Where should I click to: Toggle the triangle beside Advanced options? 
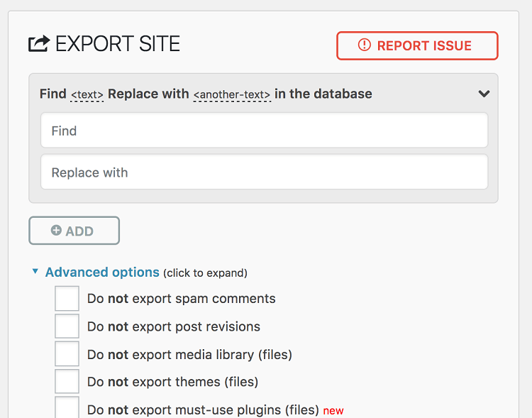tap(35, 271)
